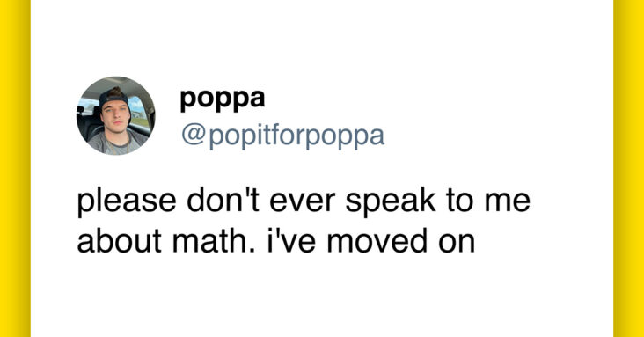Click the word "about" in the tweet

(119, 241)
